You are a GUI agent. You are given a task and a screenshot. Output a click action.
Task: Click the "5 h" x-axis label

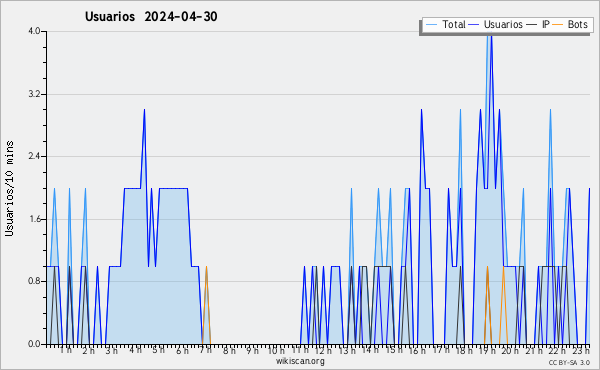tap(158, 350)
